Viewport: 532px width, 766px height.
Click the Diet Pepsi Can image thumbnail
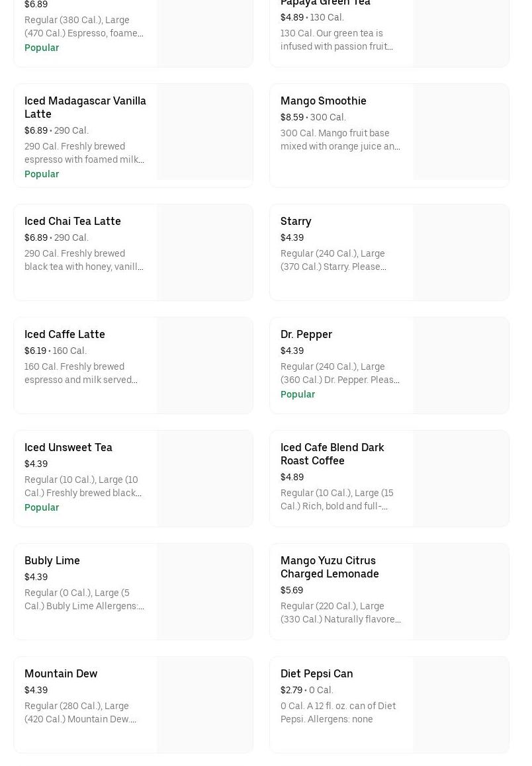pos(461,705)
